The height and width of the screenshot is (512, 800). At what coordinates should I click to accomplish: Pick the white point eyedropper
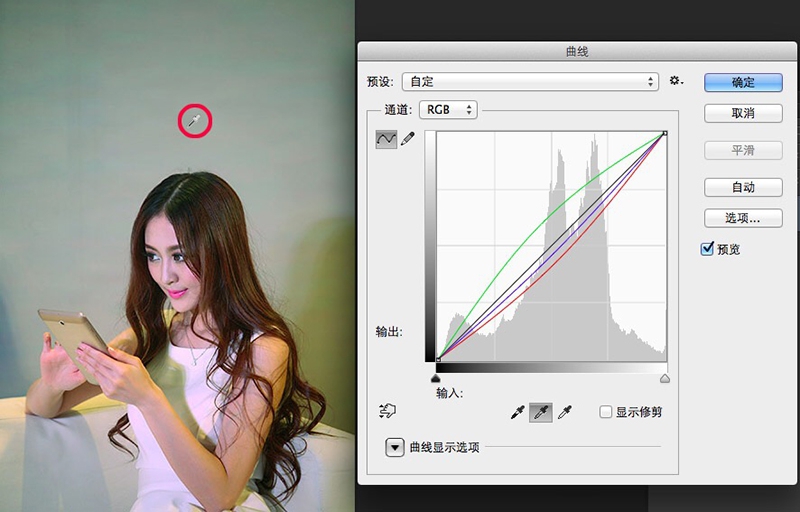click(x=565, y=412)
